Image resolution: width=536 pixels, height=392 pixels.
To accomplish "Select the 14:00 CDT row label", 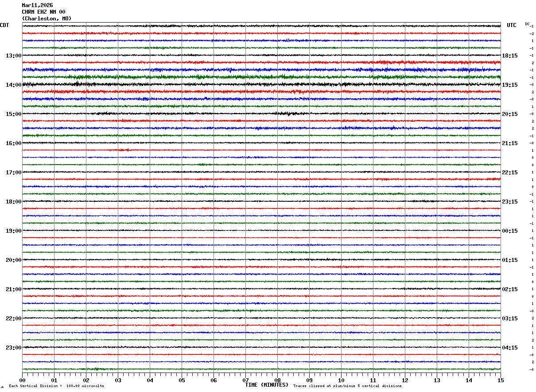I will point(13,85).
